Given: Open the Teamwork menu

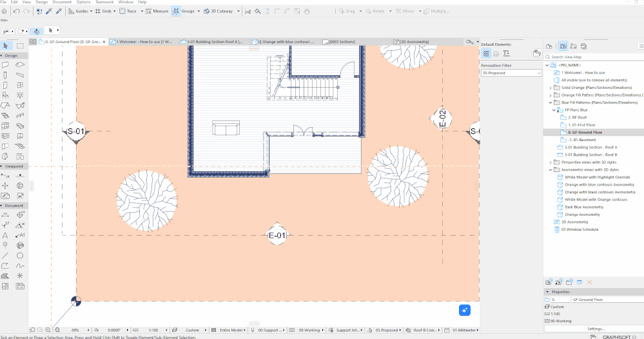Looking at the screenshot, I should click(x=104, y=3).
